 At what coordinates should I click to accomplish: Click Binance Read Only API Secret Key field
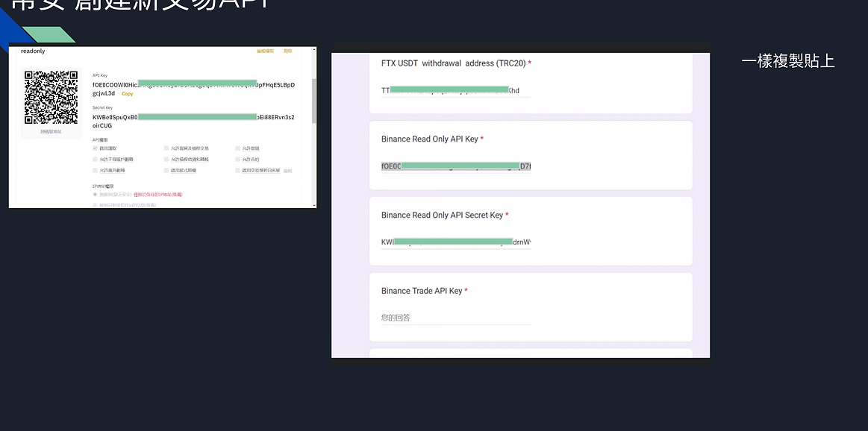click(x=455, y=242)
